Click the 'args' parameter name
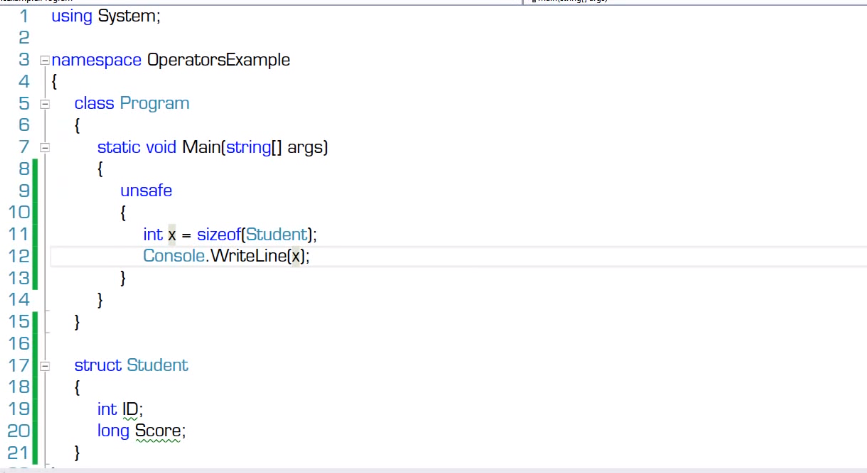The image size is (867, 473). (x=305, y=148)
